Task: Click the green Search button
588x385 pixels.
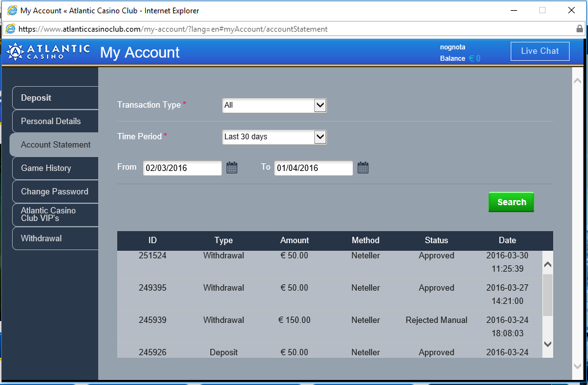Action: tap(511, 202)
